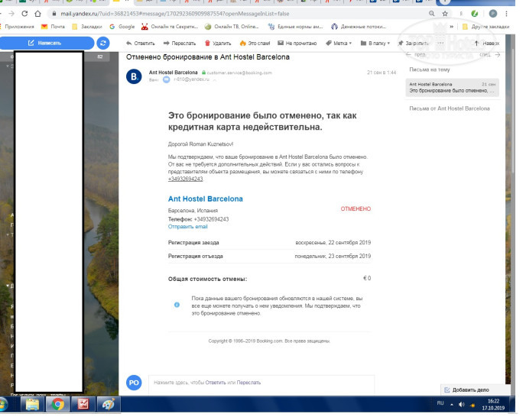526x420 pixels.
Task: Click Переслать link in quick reply box
Action: pyautogui.click(x=248, y=383)
